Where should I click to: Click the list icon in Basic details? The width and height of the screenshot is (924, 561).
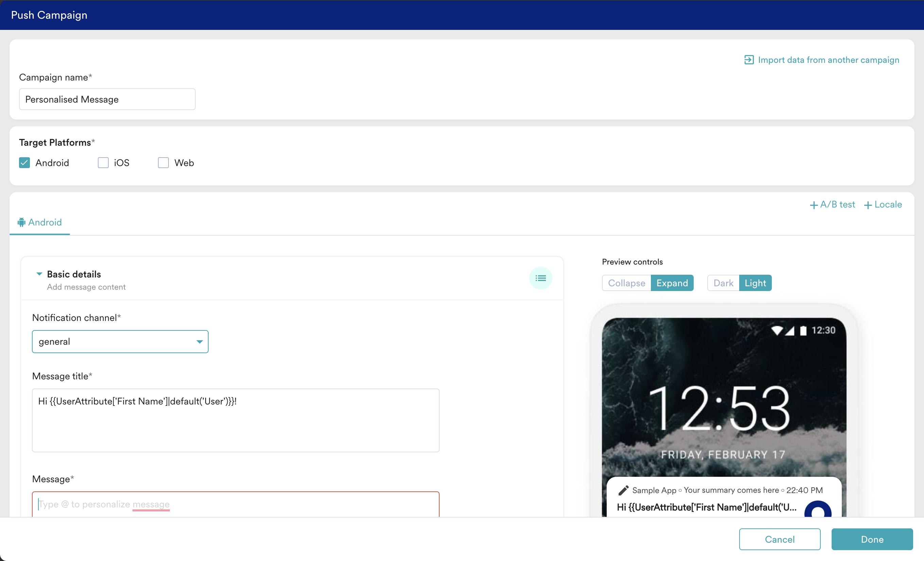coord(540,278)
